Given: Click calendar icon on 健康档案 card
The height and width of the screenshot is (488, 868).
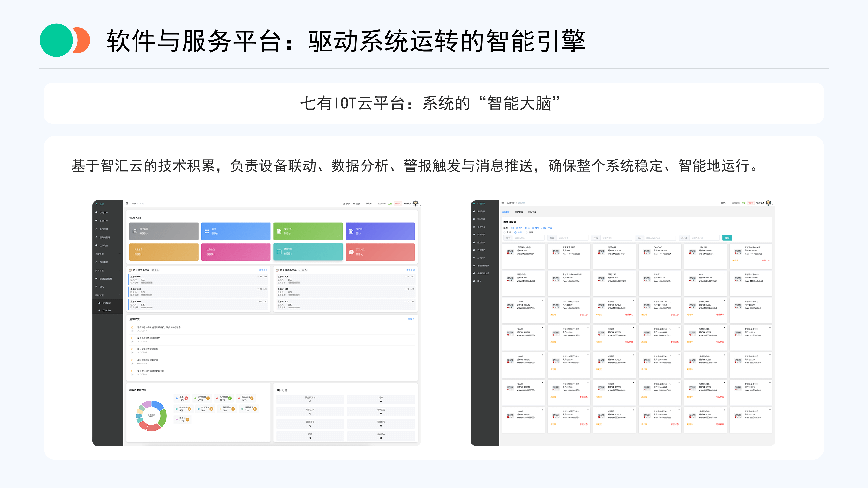Looking at the screenshot, I should click(279, 252).
